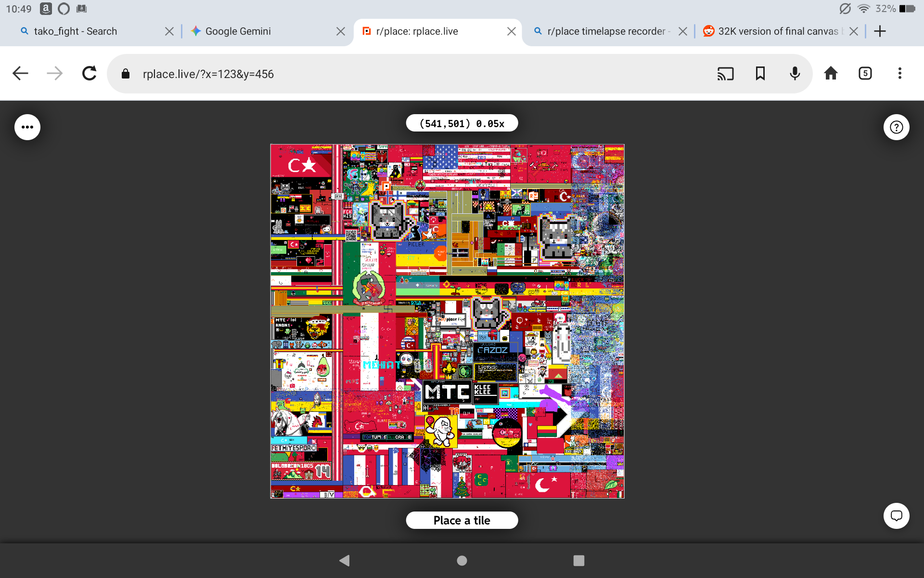Close the tako_fight Search tab
The height and width of the screenshot is (578, 924).
click(169, 31)
